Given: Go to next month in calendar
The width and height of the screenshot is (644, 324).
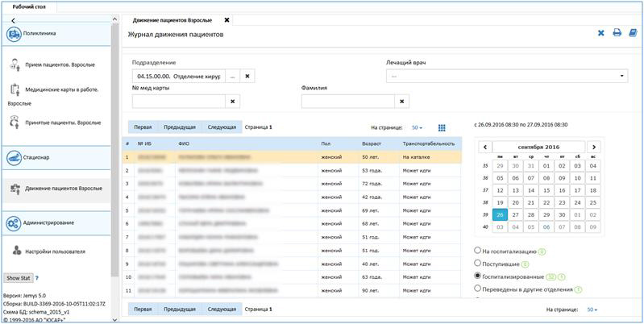Looking at the screenshot, I should pyautogui.click(x=593, y=147).
